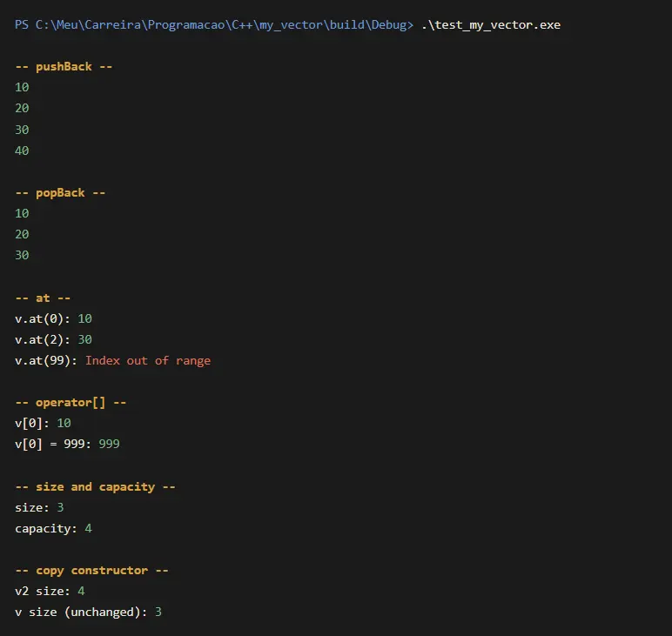The image size is (672, 636).
Task: Click value 10 under popBack
Action: (22, 213)
